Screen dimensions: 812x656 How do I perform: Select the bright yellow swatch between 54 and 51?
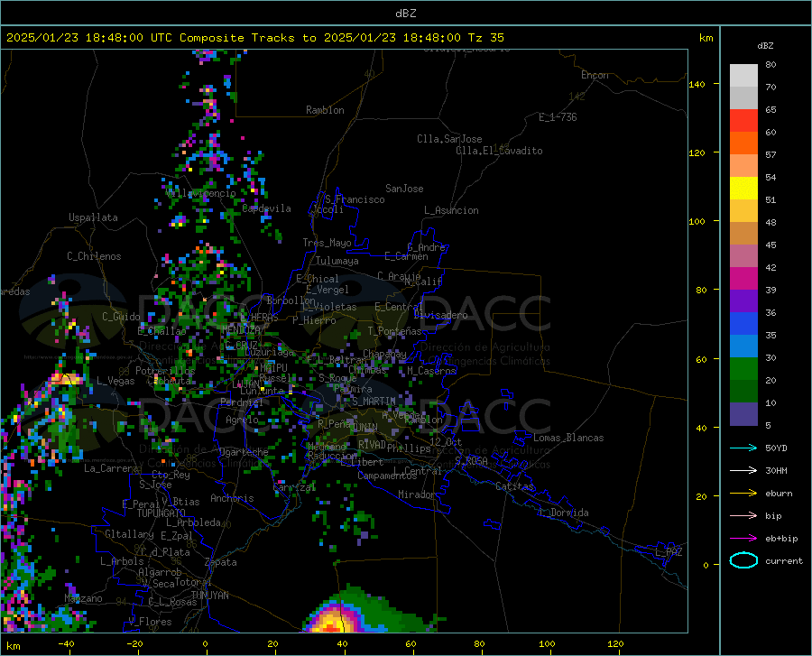(743, 189)
